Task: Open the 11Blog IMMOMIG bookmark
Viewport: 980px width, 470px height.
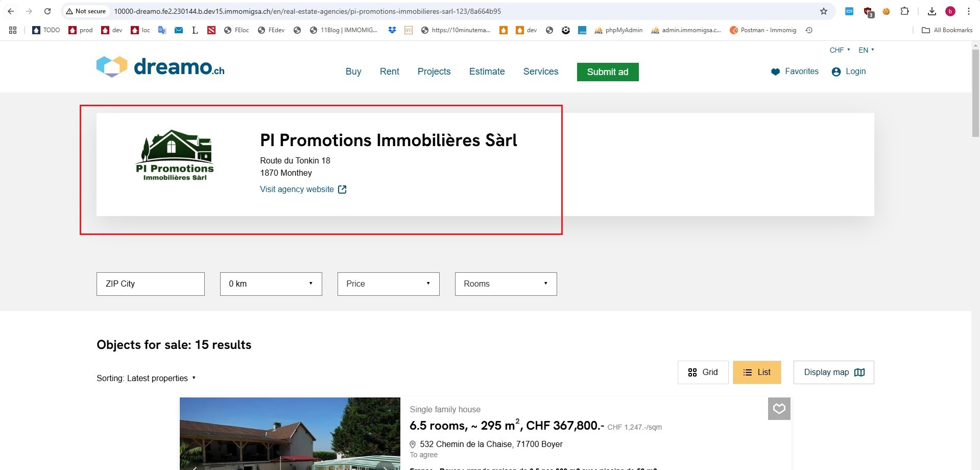Action: click(344, 30)
